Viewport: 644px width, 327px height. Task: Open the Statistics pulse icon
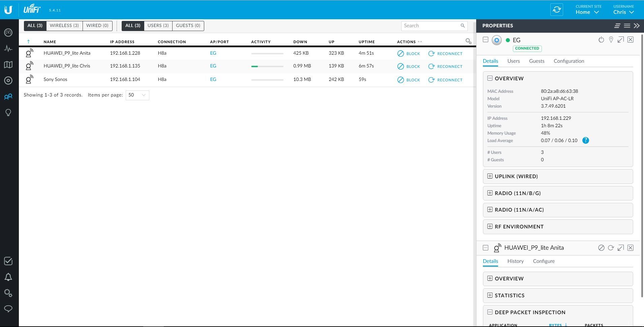pyautogui.click(x=8, y=49)
